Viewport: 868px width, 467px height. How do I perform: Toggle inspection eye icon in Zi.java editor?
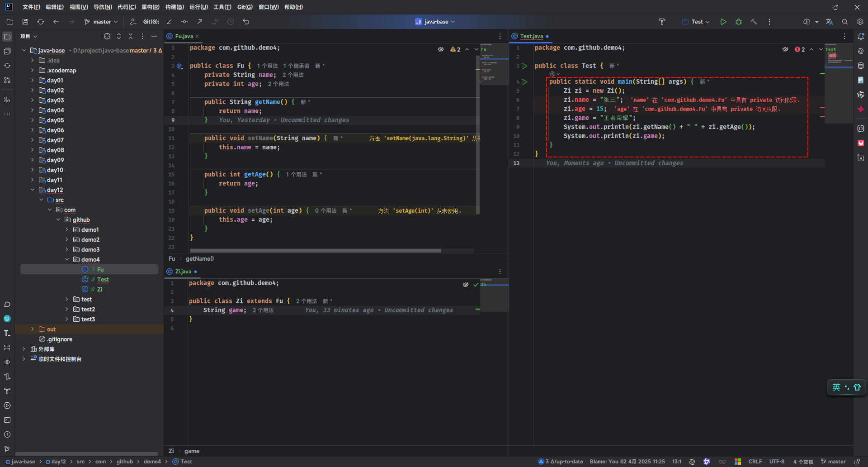465,285
